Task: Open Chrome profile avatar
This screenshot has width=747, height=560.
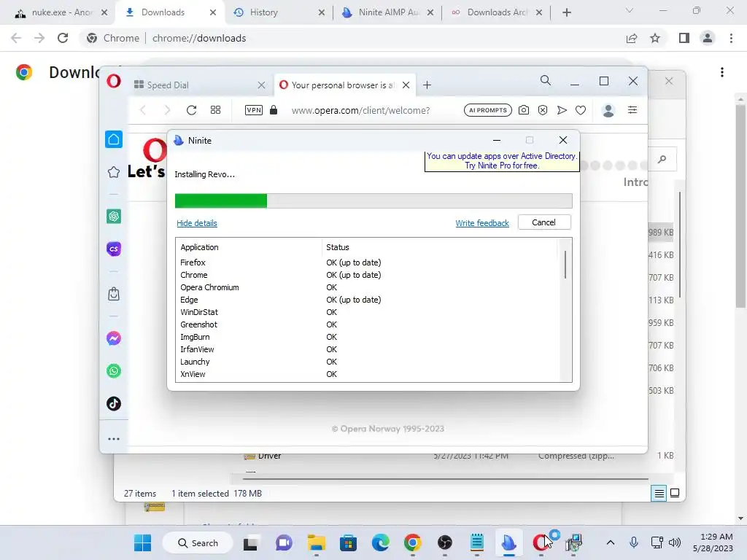Action: tap(708, 38)
